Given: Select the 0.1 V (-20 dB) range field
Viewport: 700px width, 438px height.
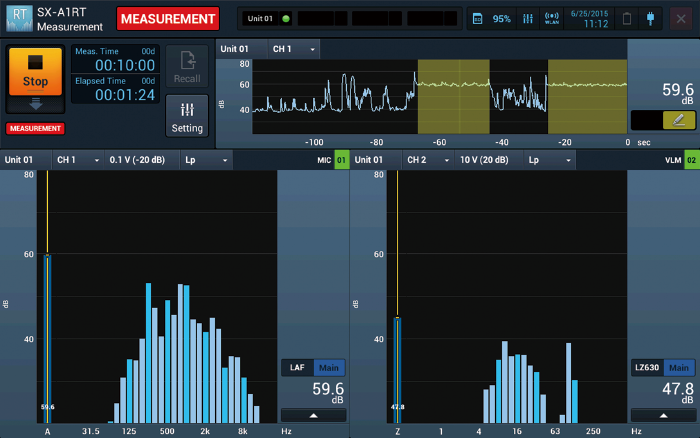Looking at the screenshot, I should (142, 160).
